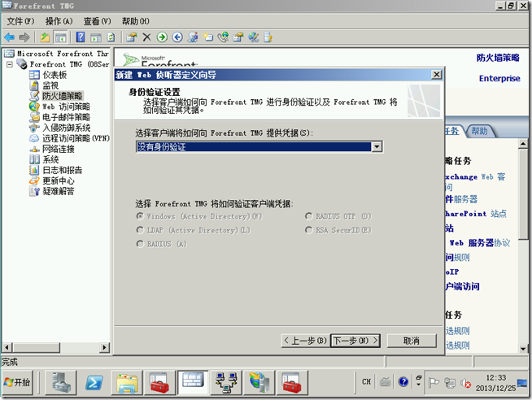Screen dimensions: 532x400
Task: Click the blue circle left-arrow toolbar icon
Action: pos(177,37)
